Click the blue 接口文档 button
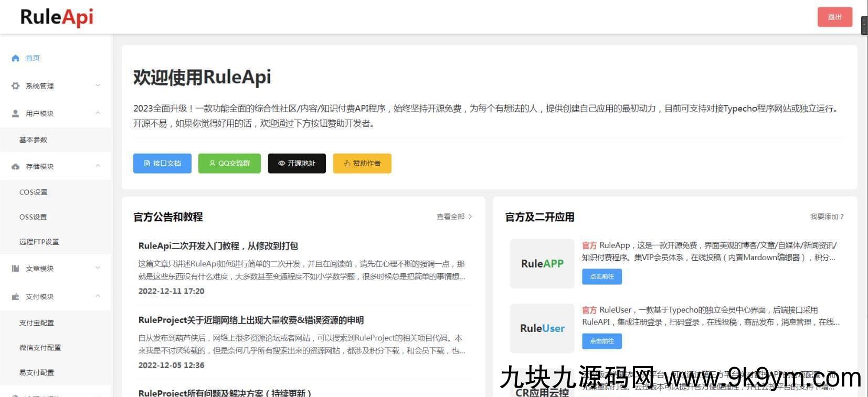This screenshot has height=397, width=868. (162, 164)
